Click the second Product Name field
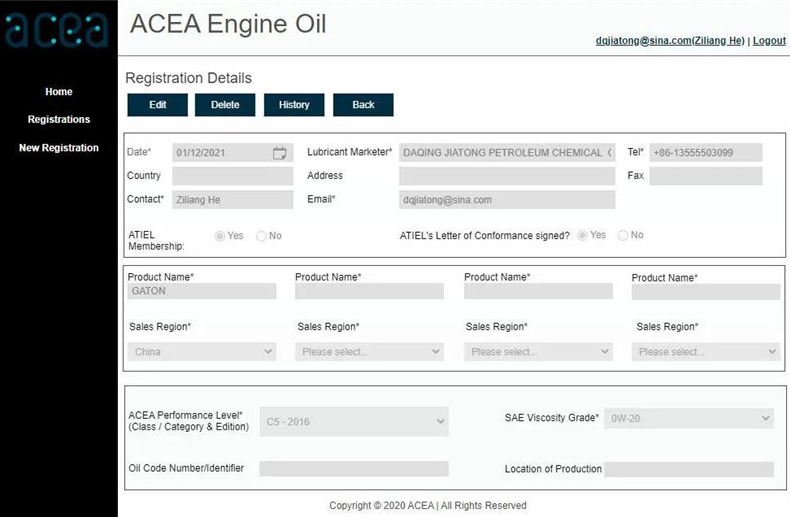 [x=369, y=291]
